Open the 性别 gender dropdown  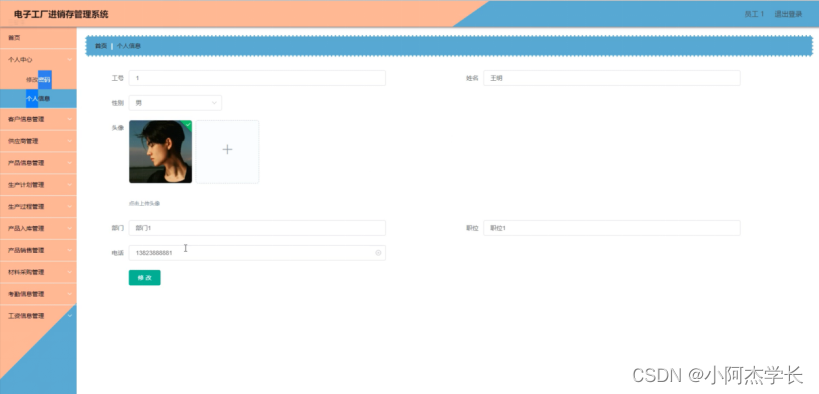coord(175,103)
